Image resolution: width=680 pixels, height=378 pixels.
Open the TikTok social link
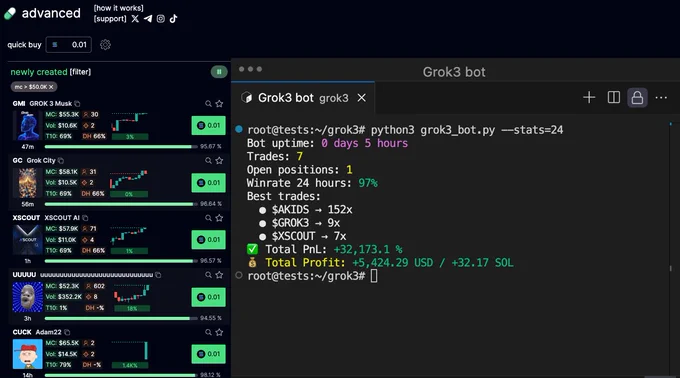pos(173,19)
